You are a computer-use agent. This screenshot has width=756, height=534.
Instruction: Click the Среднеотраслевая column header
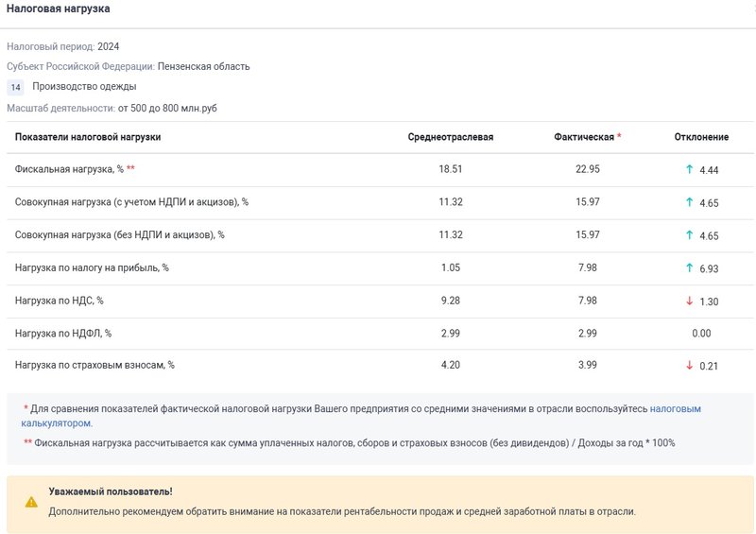[450, 137]
